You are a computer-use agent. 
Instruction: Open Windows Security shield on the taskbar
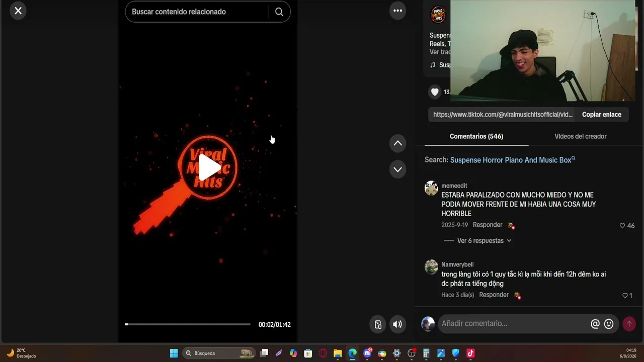point(456,353)
